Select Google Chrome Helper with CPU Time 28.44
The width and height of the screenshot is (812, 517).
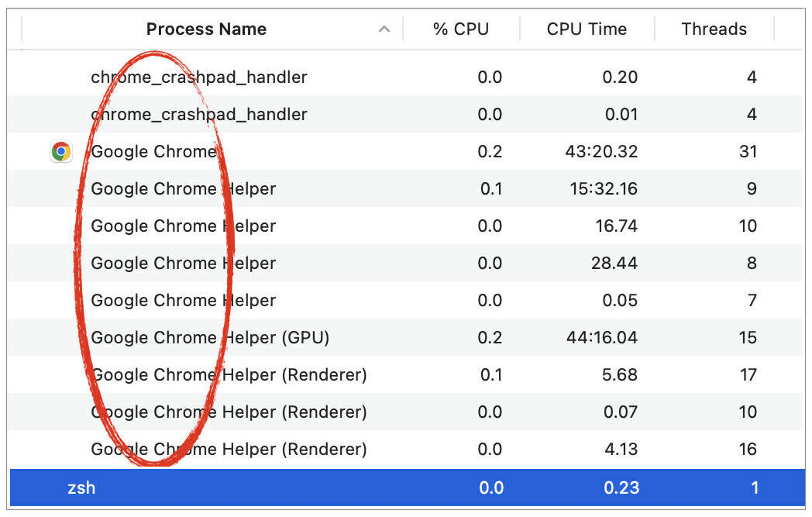click(x=183, y=264)
